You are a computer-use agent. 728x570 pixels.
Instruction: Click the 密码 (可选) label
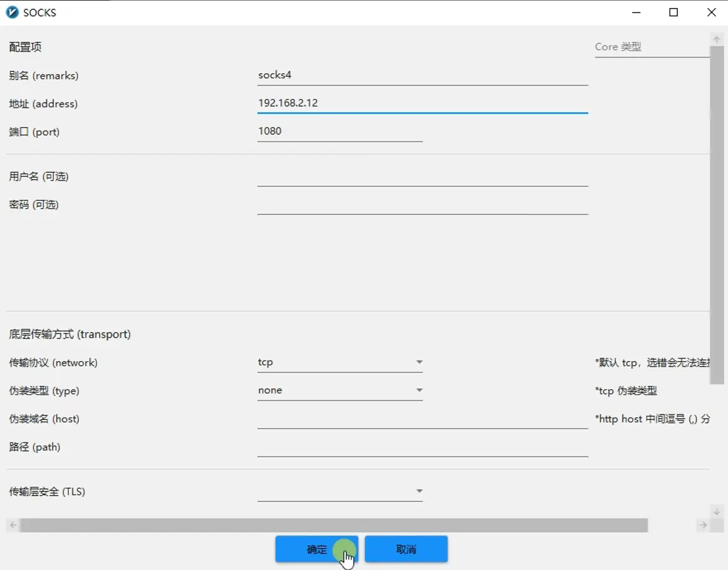tap(34, 205)
